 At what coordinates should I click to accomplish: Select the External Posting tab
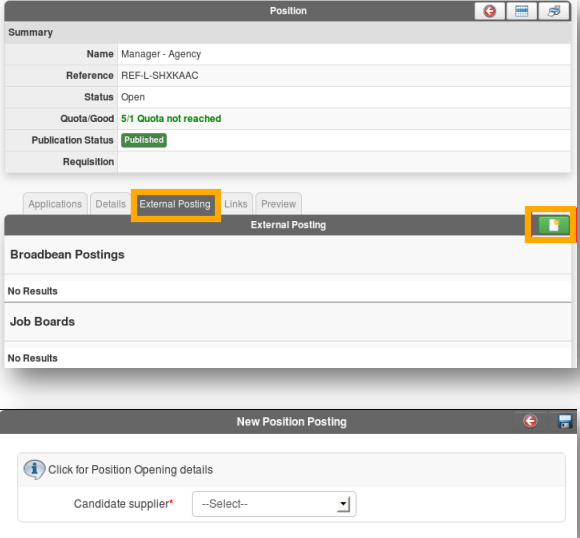coord(175,204)
